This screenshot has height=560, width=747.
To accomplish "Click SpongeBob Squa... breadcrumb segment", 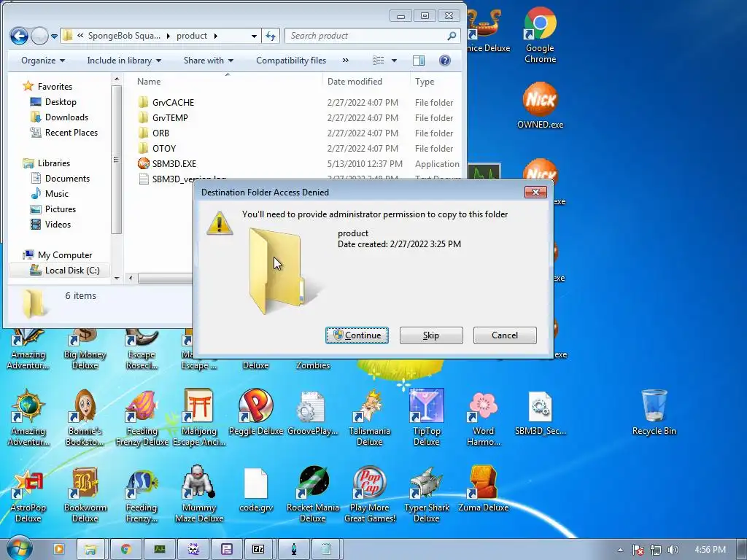I will pyautogui.click(x=124, y=36).
